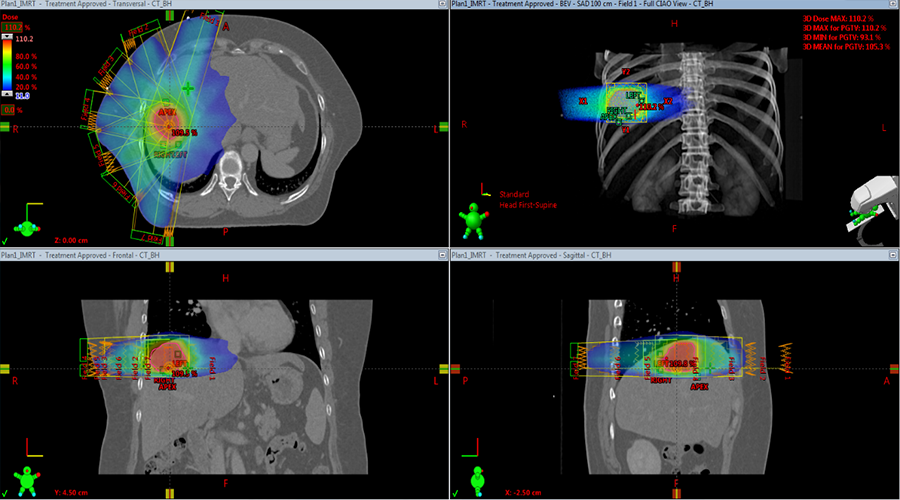Click the green isocenter crosshair in transversal view
Screen dimensions: 900x500
pos(187,89)
